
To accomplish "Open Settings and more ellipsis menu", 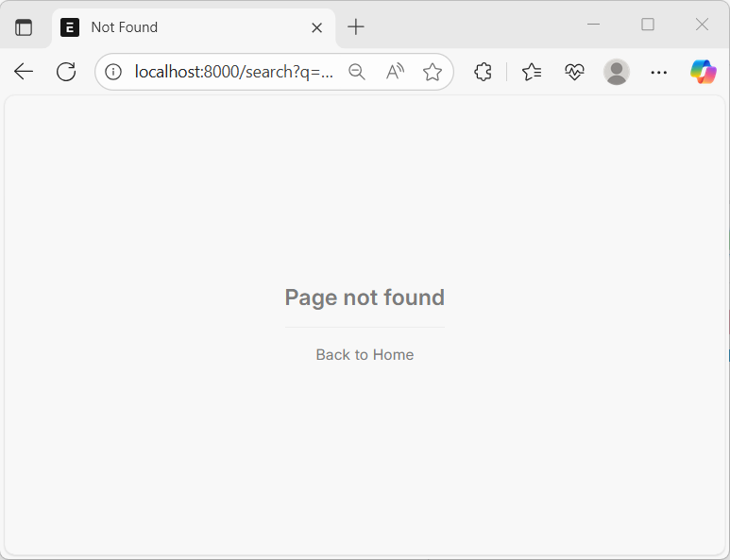I will [x=659, y=72].
